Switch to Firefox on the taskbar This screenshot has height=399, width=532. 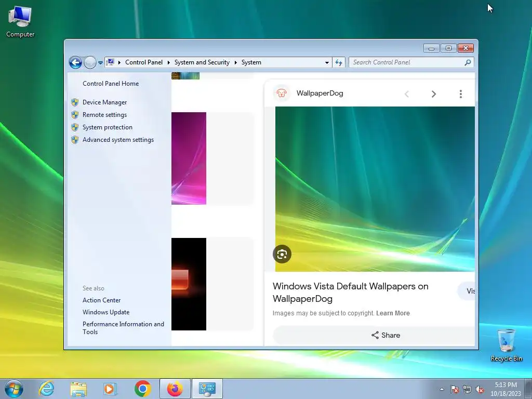pos(175,389)
